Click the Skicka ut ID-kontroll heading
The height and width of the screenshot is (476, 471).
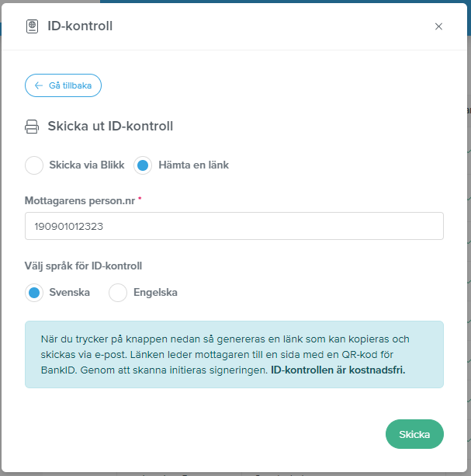coord(110,126)
